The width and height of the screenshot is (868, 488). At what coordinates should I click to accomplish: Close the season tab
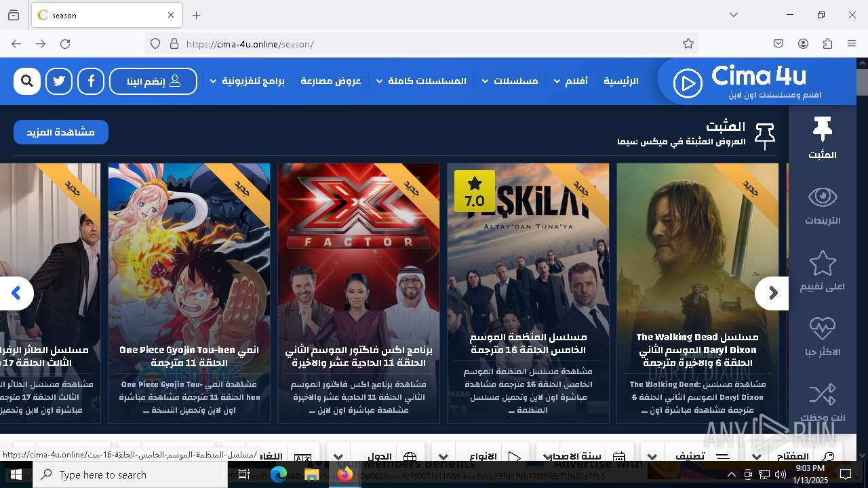[171, 15]
